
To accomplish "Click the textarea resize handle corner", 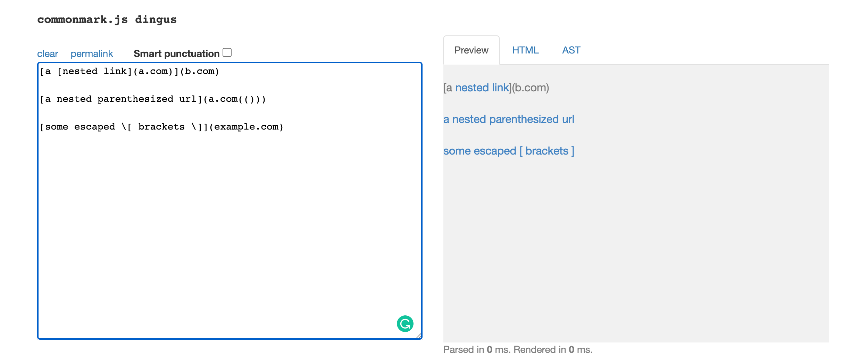I will [418, 336].
